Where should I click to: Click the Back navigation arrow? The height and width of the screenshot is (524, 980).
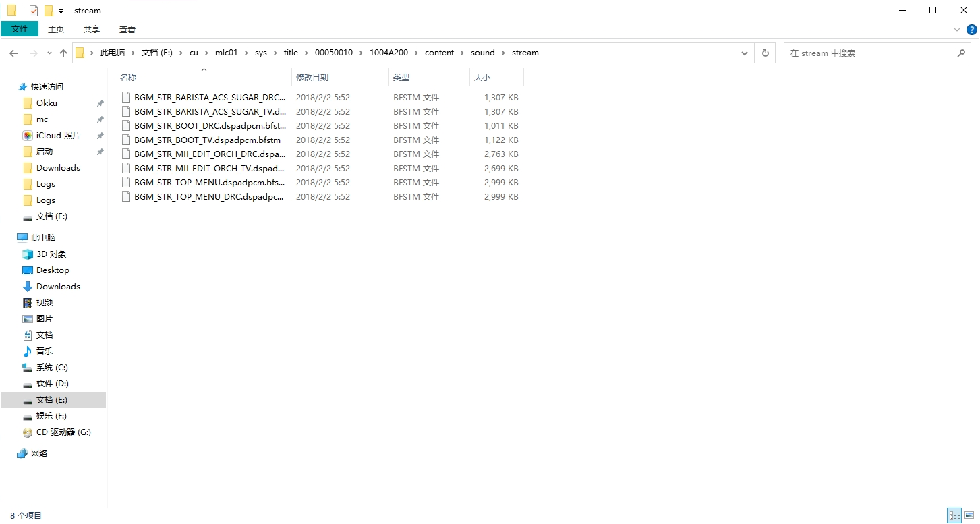tap(13, 53)
